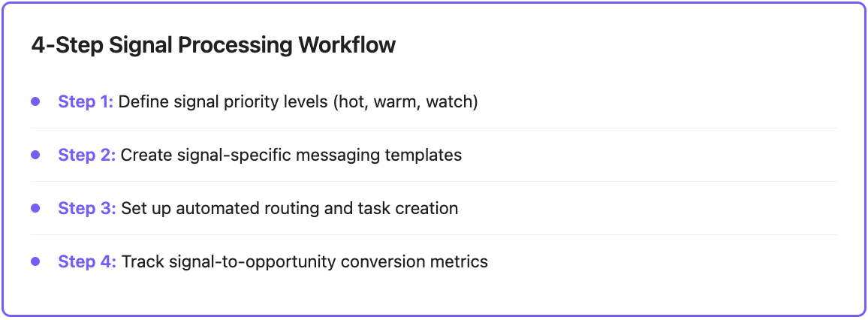Click the purple bullet beside Step 1
This screenshot has width=868, height=320.
[x=35, y=101]
